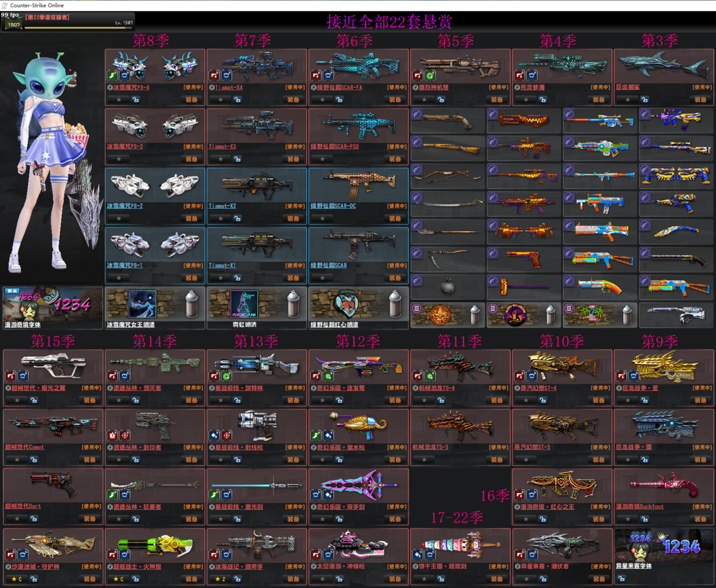Toggle the yellow star Z on 冰海战记·掷斧手
The height and width of the screenshot is (588, 716).
pyautogui.click(x=221, y=579)
